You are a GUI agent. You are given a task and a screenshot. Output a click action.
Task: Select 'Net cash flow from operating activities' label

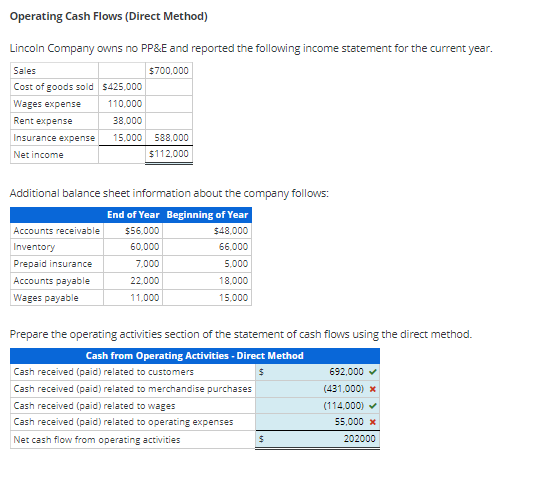coord(97,439)
